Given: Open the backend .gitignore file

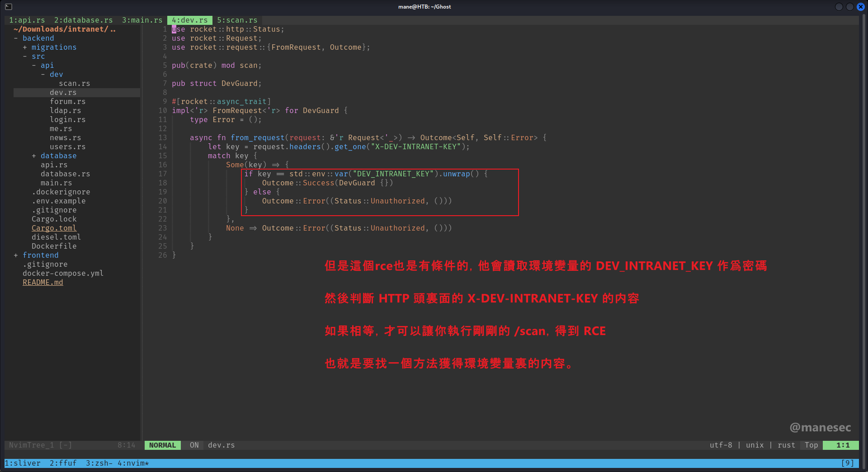Looking at the screenshot, I should [x=54, y=210].
